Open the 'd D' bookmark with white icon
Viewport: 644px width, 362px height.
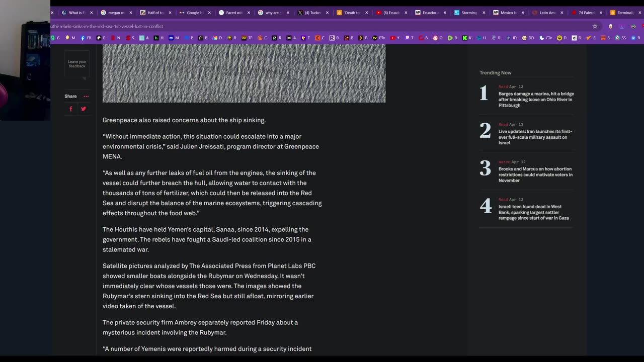coord(577,38)
